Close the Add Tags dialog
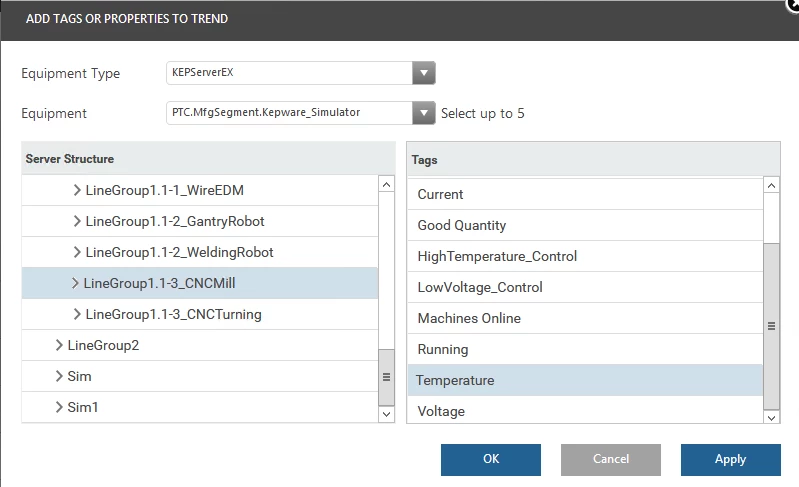799x487 pixels. [x=793, y=5]
